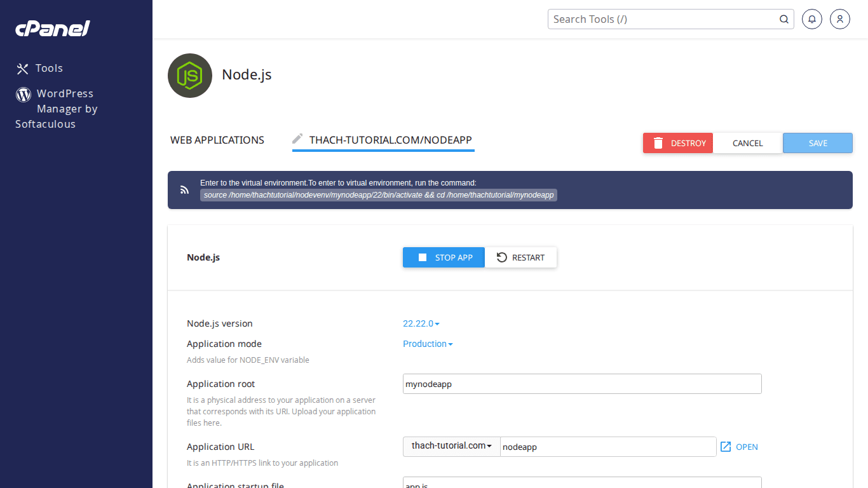Click the search magnifier icon
Screen dimensions: 868x488
pyautogui.click(x=783, y=19)
